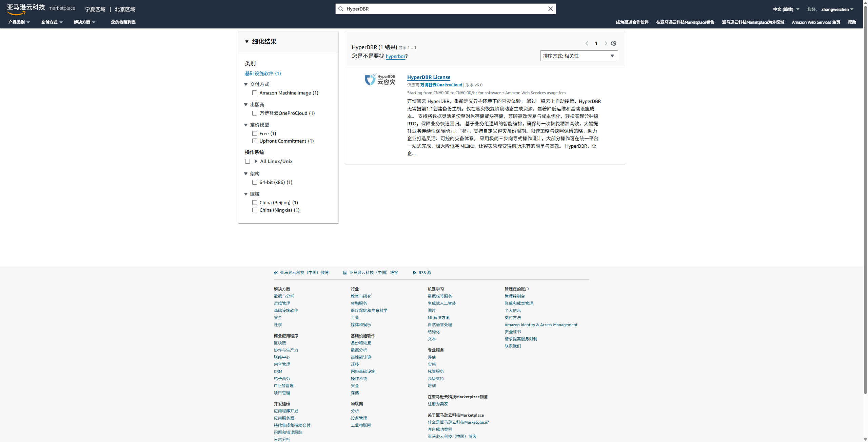The image size is (868, 442).
Task: Open 您的收藏列表
Action: 123,22
